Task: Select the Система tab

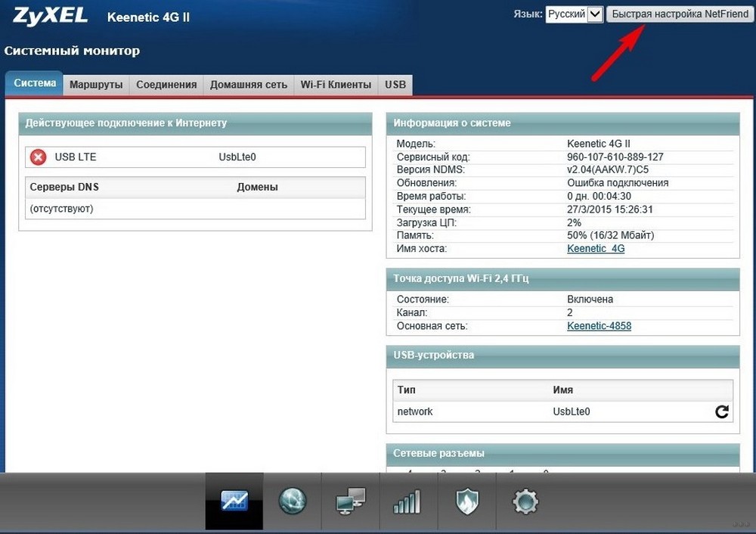Action: 35,83
